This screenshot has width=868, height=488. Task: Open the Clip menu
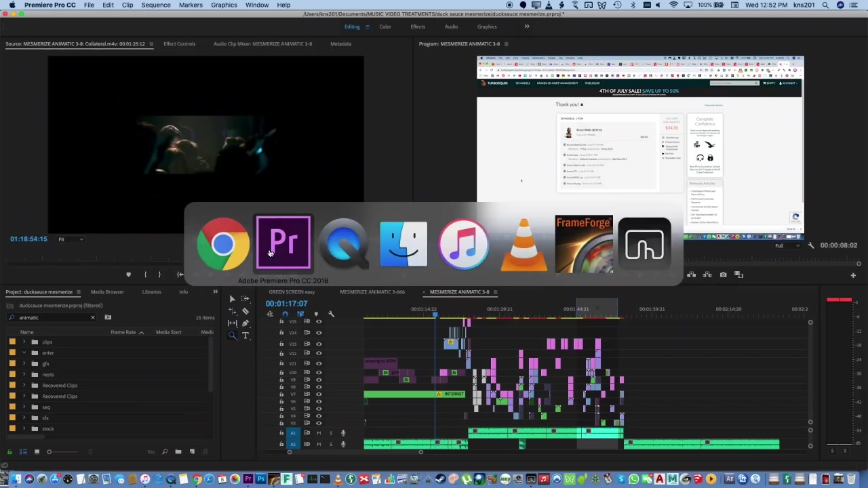[127, 5]
